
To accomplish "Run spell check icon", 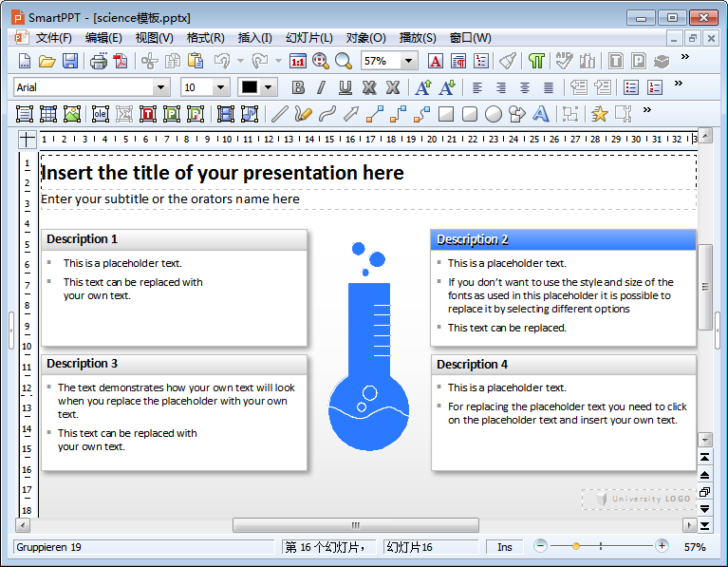I will tap(564, 61).
